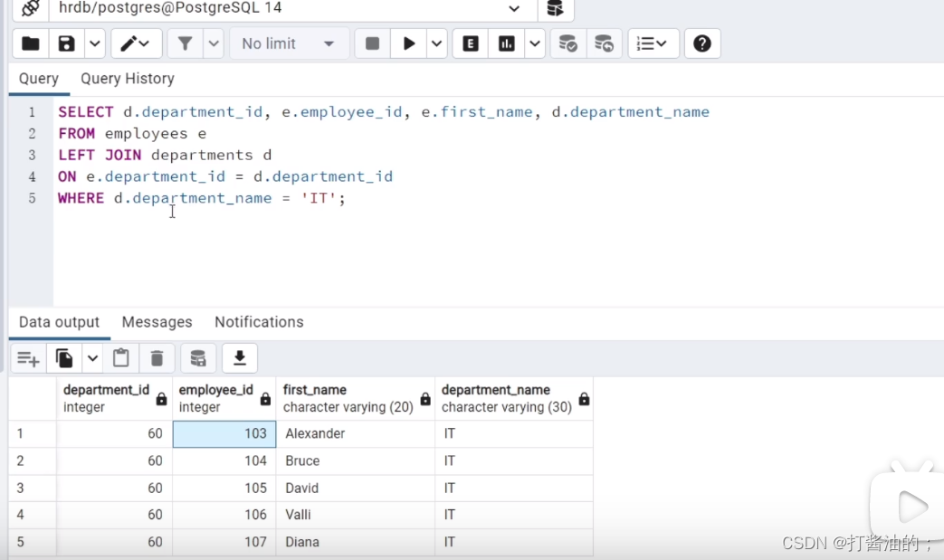Expand the execute options arrow
This screenshot has height=560, width=944.
pos(436,44)
